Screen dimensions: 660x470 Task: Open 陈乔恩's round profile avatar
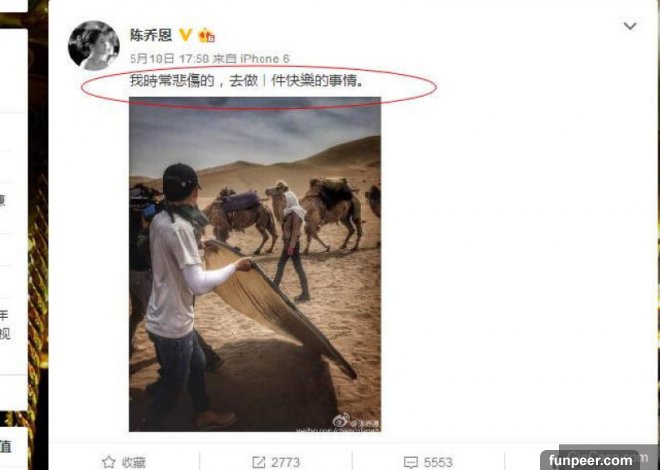click(93, 45)
